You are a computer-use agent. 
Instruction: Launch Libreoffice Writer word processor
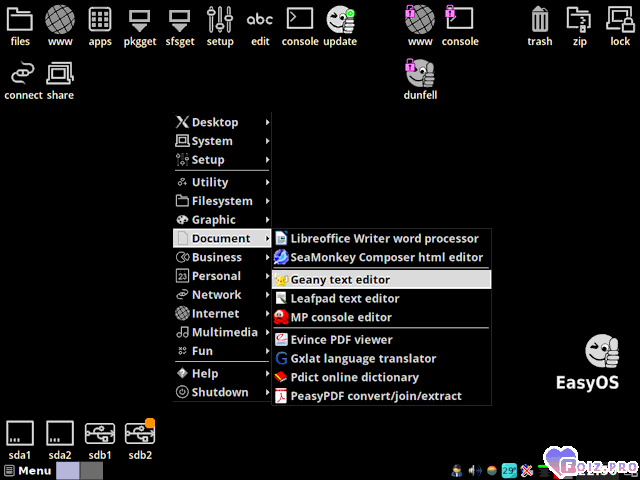pos(382,238)
